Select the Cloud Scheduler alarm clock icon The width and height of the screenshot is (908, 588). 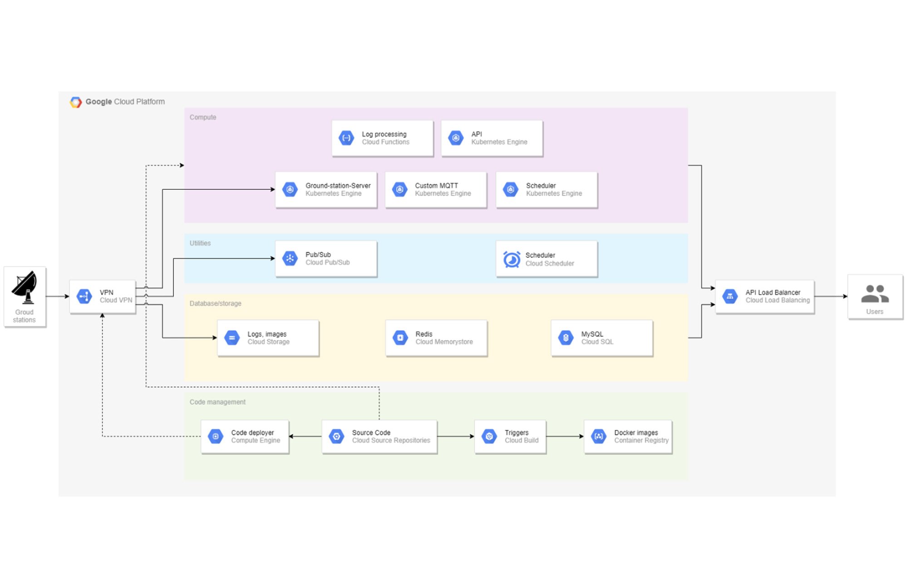pos(512,259)
